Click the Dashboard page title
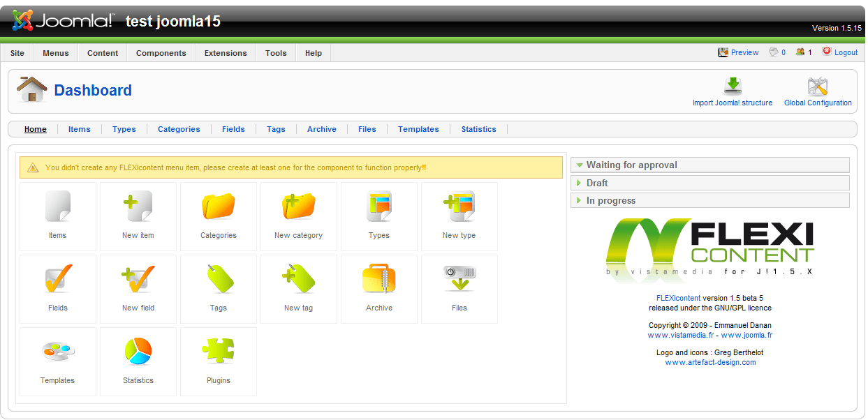The height and width of the screenshot is (420, 868). click(x=93, y=91)
